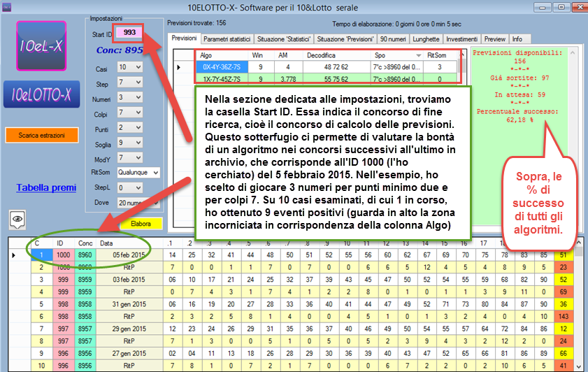The width and height of the screenshot is (588, 372).
Task: Click ID cell 997 in row 7
Action: (64, 329)
